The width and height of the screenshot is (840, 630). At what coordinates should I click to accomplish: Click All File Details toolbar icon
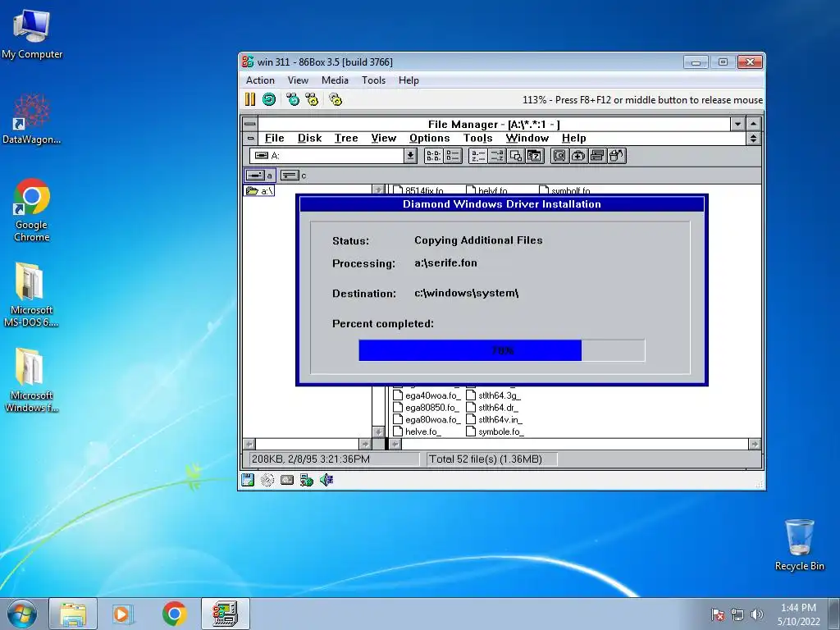coord(453,156)
